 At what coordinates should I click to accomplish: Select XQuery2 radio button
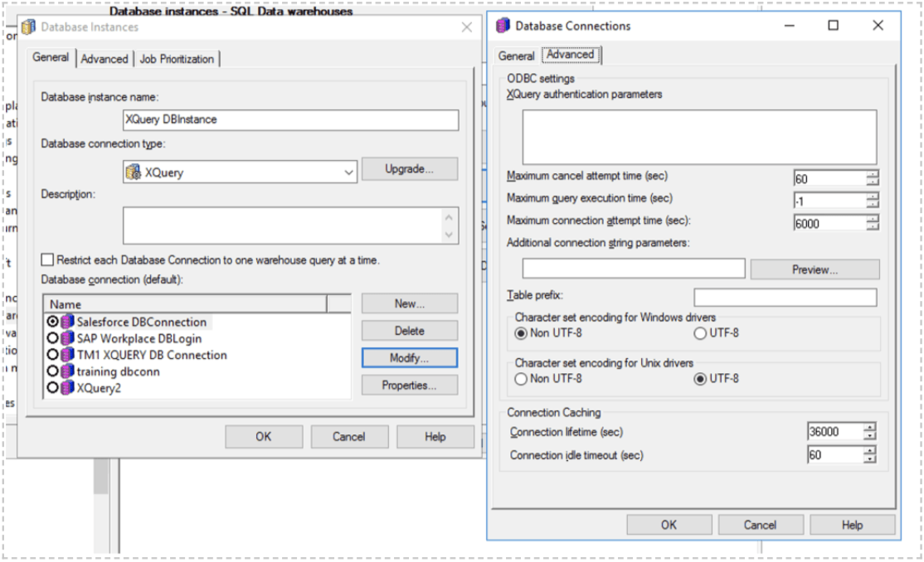[x=52, y=388]
